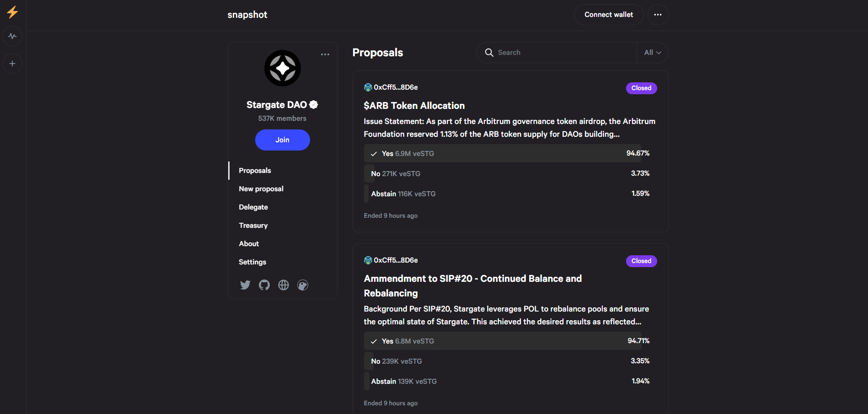Open the Ammendment to SIP#20 proposal
The width and height of the screenshot is (868, 414).
pos(472,285)
